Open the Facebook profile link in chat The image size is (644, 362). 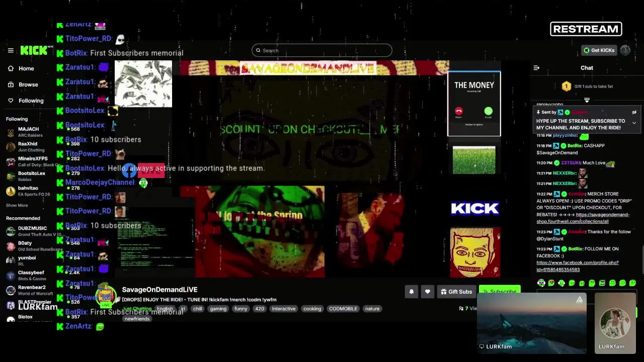click(577, 266)
